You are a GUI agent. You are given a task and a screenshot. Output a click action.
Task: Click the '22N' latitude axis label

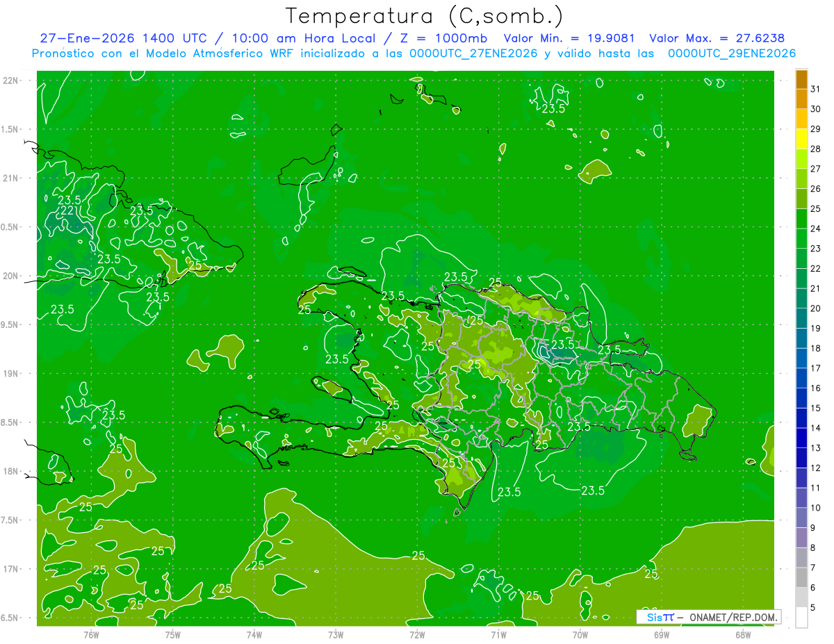12,81
